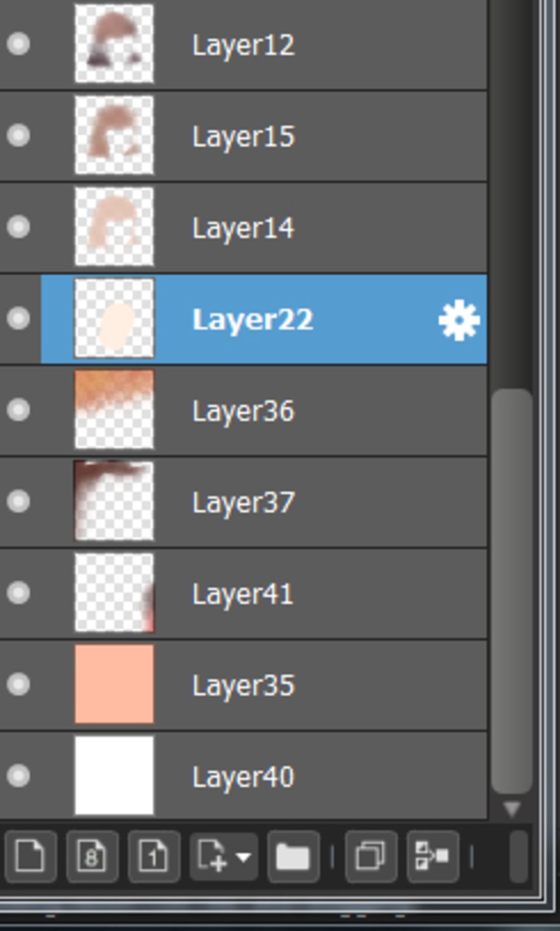
Task: Click the Layer41 label
Action: pos(243,594)
